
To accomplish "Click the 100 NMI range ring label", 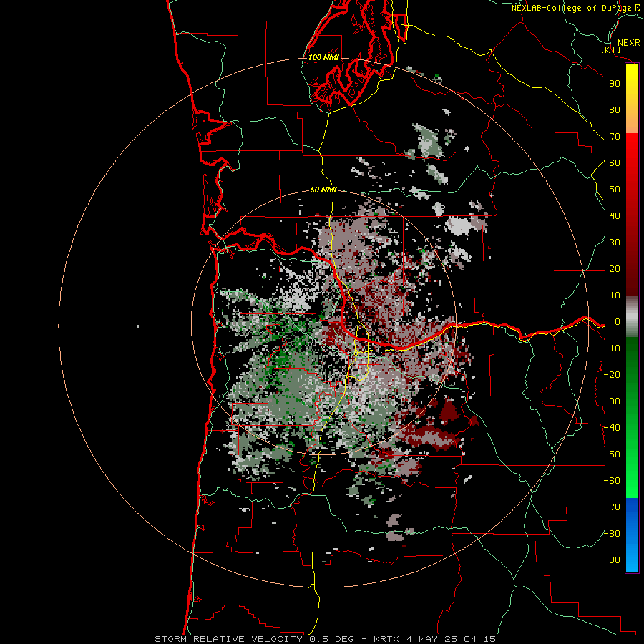I will (x=323, y=57).
